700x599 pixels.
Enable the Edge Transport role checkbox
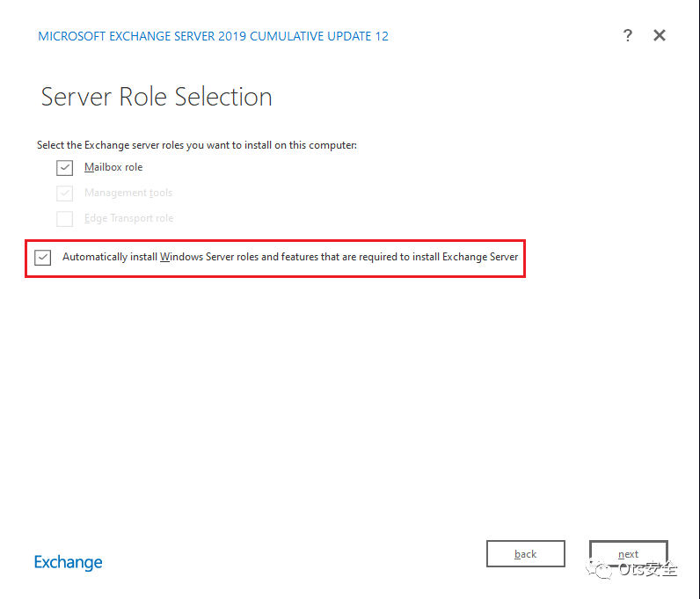pyautogui.click(x=65, y=219)
